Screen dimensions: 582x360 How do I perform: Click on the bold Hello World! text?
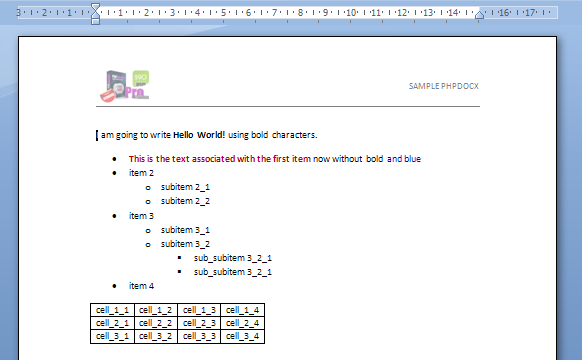pos(199,135)
